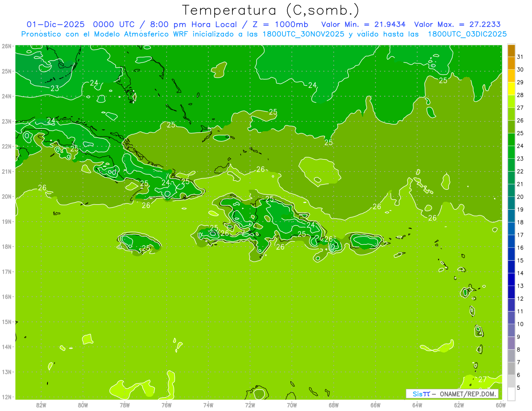Image resolution: width=532 pixels, height=411 pixels.
Task: Click the "17N" latitude axis label
Action: 6,271
